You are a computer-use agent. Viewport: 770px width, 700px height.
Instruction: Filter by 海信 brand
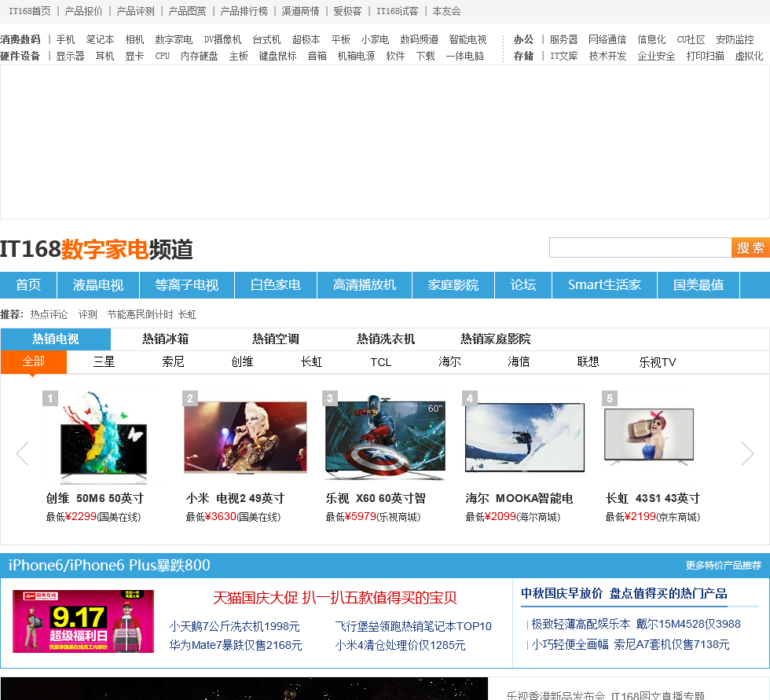point(519,362)
